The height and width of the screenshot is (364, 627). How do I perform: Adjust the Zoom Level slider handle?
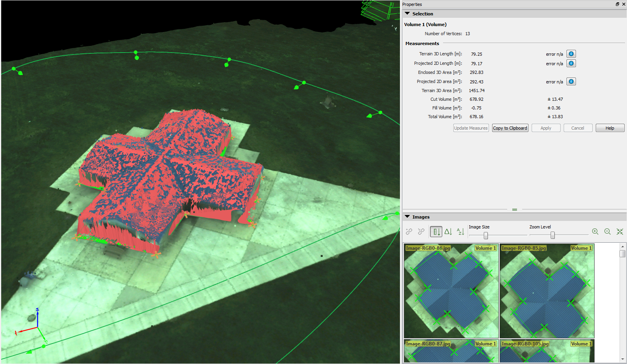pos(553,236)
